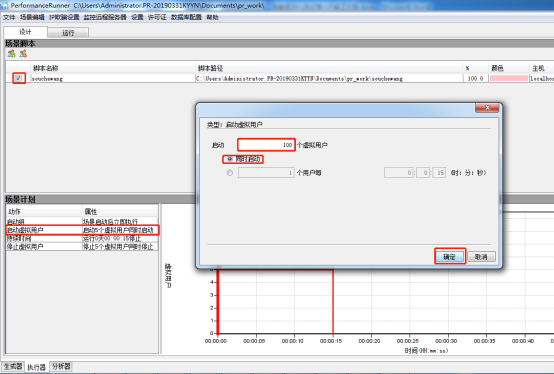Switch to the 生成器 bottom tab

(x=13, y=366)
